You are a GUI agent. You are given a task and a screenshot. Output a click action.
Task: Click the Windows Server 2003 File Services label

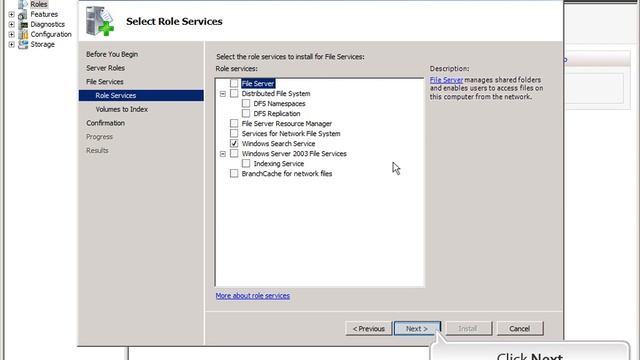294,154
